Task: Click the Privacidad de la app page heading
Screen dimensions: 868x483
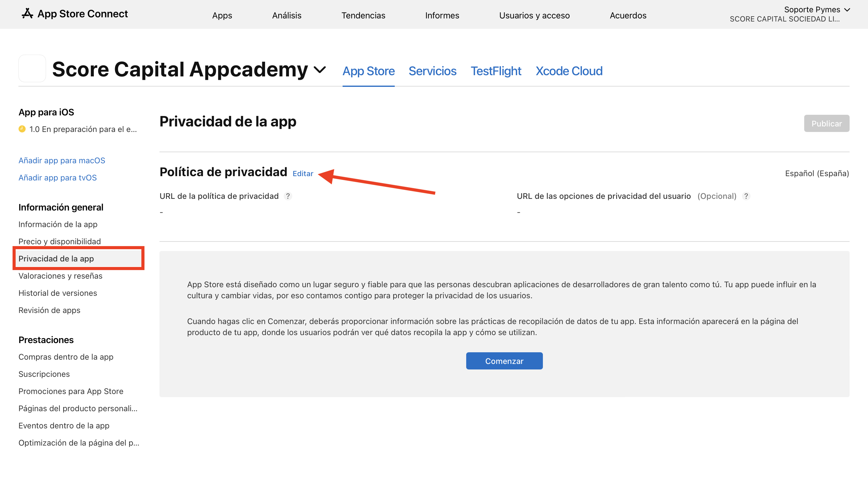Action: [x=228, y=122]
